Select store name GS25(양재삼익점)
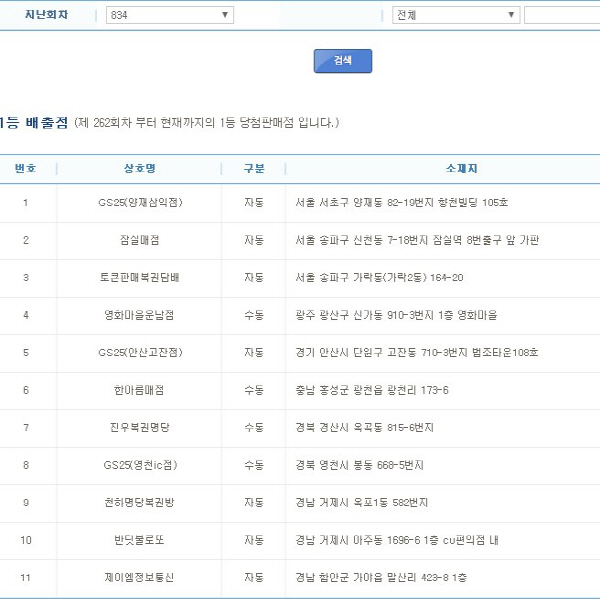Screen dimensions: 600x600 click(x=140, y=202)
